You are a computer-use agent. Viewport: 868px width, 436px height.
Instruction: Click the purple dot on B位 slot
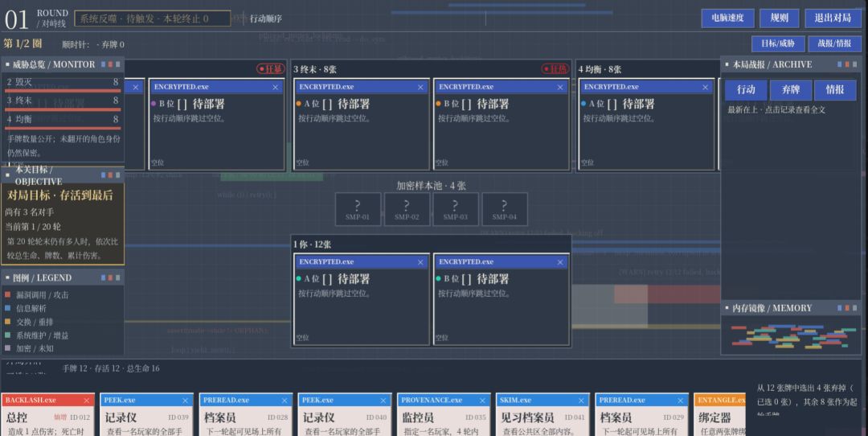154,104
